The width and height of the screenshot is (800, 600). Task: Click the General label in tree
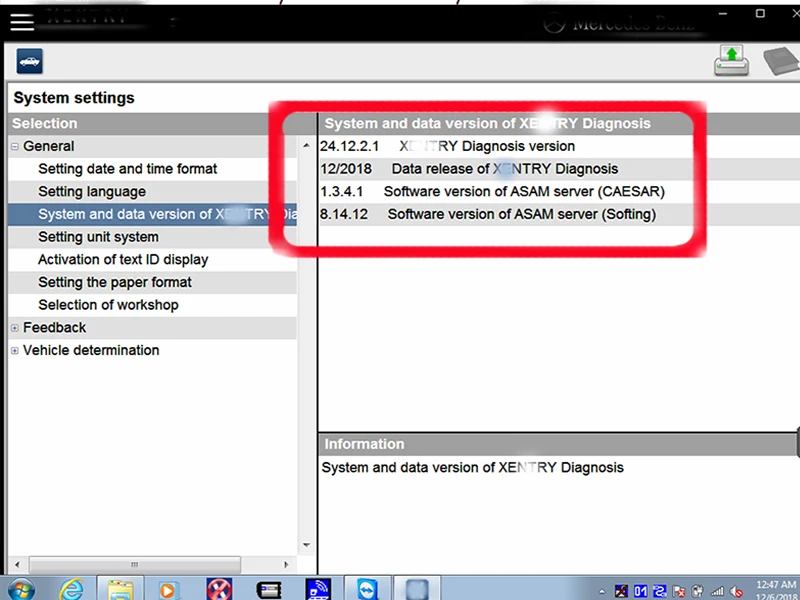click(x=48, y=146)
